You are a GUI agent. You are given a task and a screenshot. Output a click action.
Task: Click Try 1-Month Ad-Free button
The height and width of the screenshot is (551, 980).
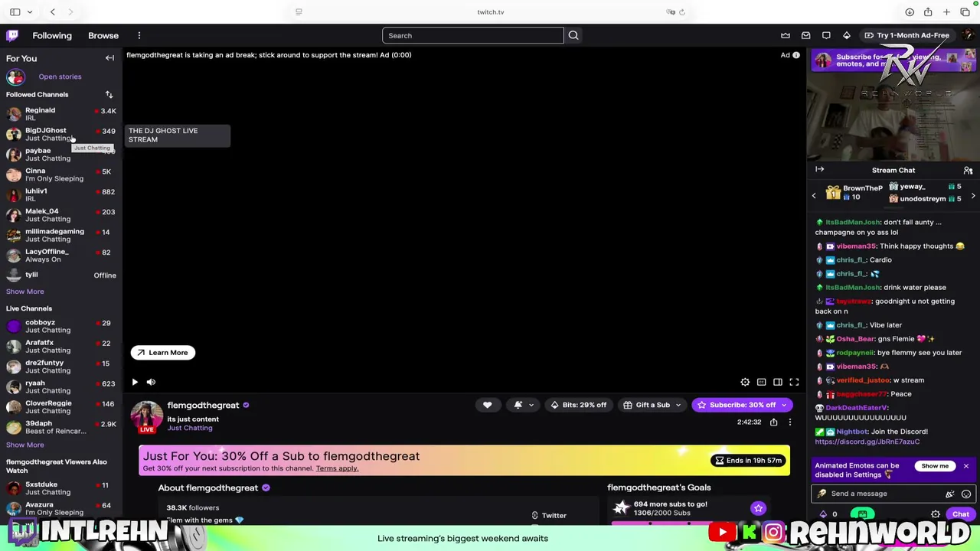pyautogui.click(x=907, y=35)
